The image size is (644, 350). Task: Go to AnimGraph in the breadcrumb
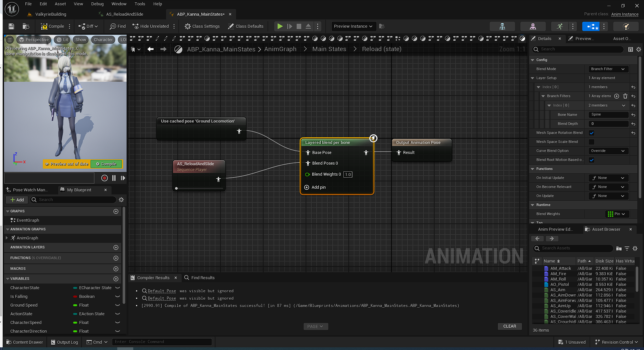pyautogui.click(x=280, y=49)
